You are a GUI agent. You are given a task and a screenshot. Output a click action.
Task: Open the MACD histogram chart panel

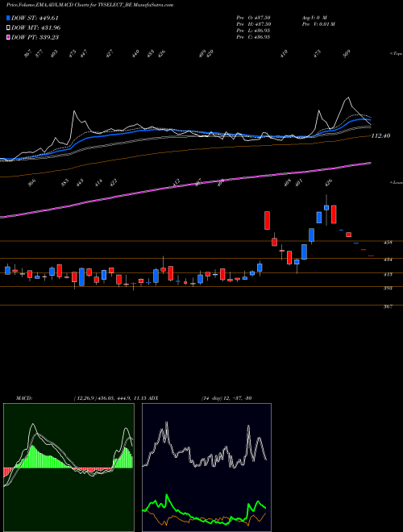[x=69, y=468]
